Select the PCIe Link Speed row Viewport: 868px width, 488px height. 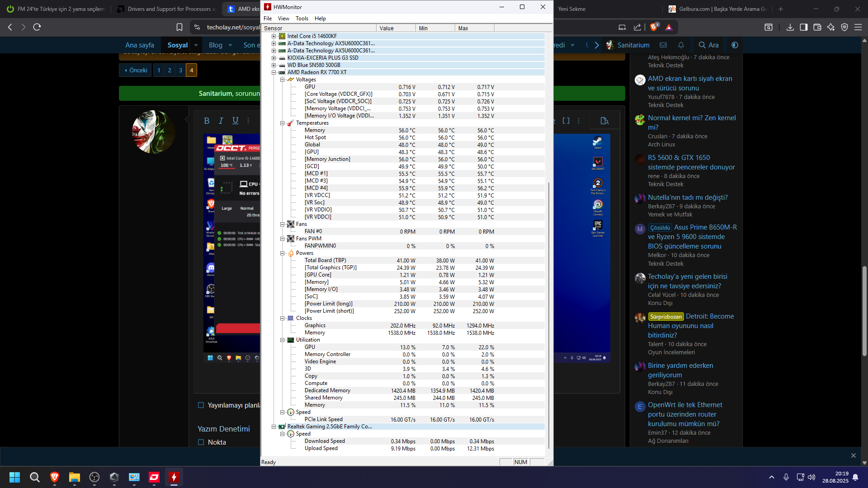tap(403, 419)
